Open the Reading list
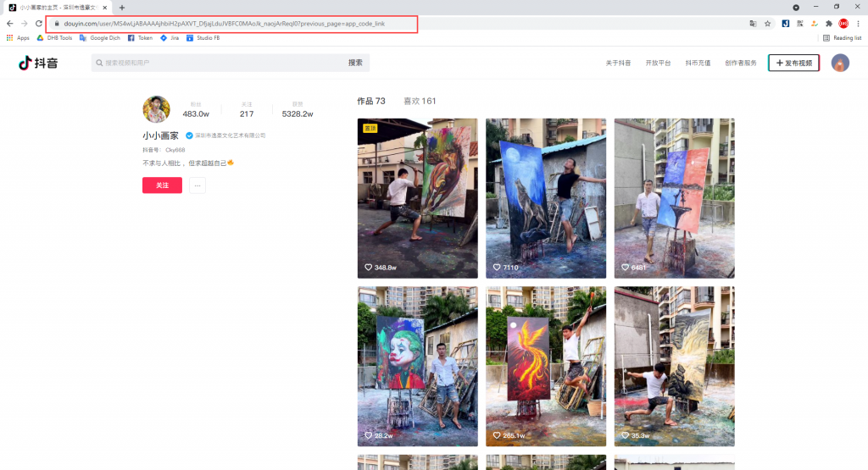868x470 pixels. (x=842, y=38)
